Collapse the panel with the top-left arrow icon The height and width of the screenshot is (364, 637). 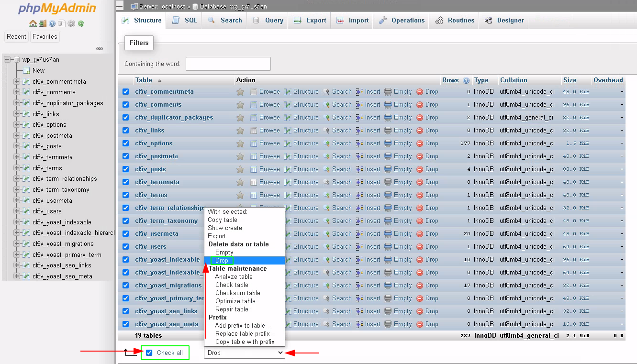coord(120,6)
